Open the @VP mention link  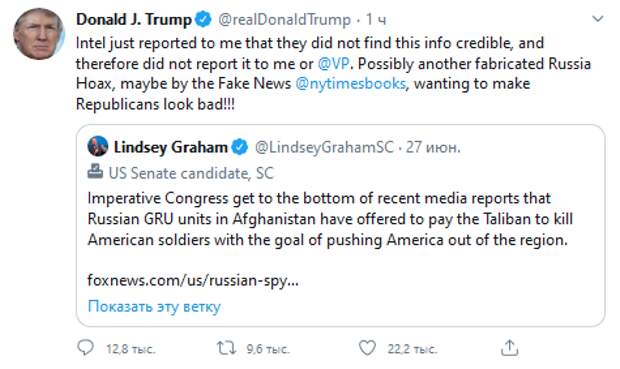click(334, 63)
